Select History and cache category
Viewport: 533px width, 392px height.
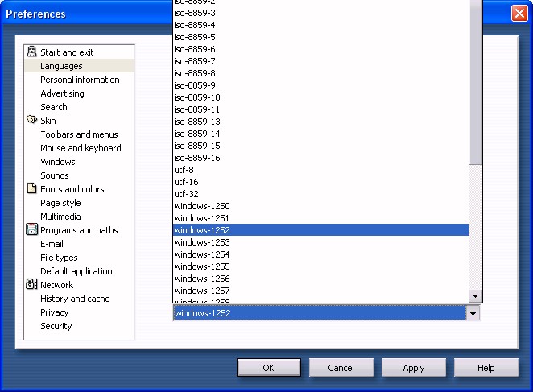(x=75, y=299)
